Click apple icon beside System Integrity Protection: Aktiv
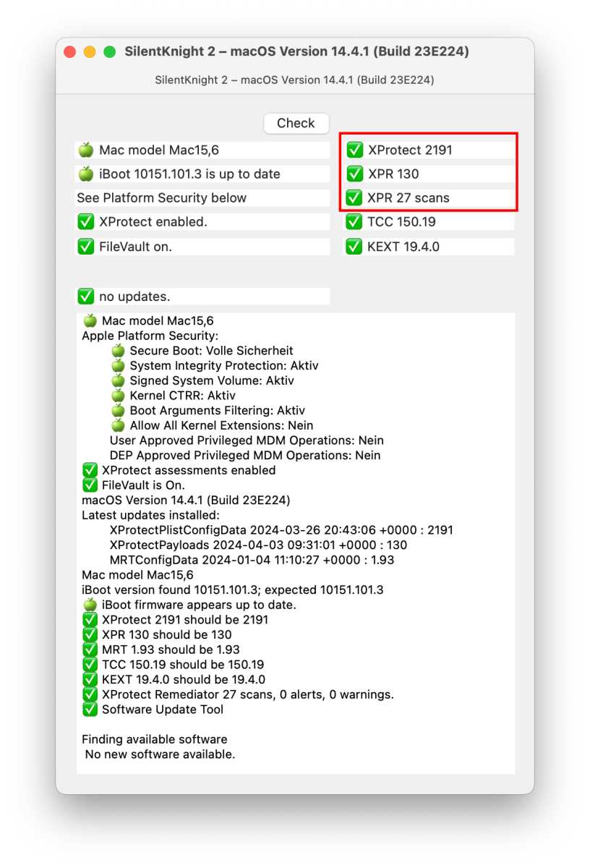 point(118,366)
